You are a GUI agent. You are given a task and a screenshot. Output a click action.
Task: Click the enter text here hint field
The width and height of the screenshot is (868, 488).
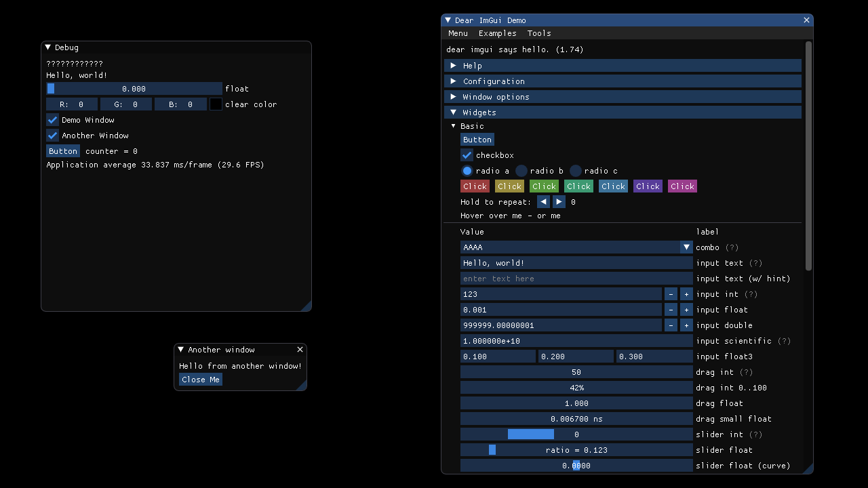[576, 279]
